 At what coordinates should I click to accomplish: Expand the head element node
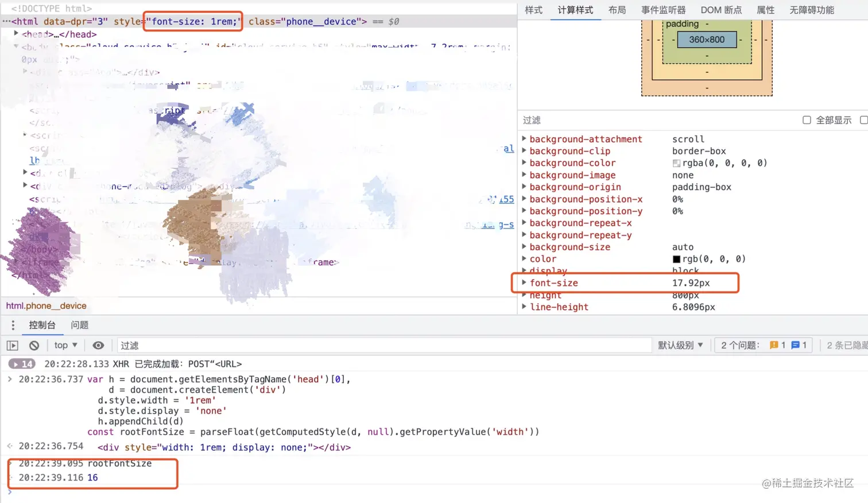coord(17,34)
